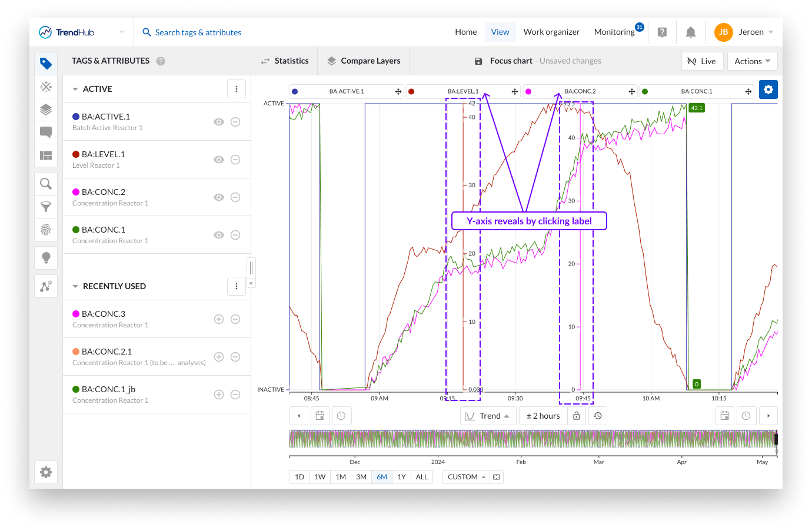Screen dimensions: 812x530
Task: Open the filter funnel sidebar icon
Action: coord(46,207)
